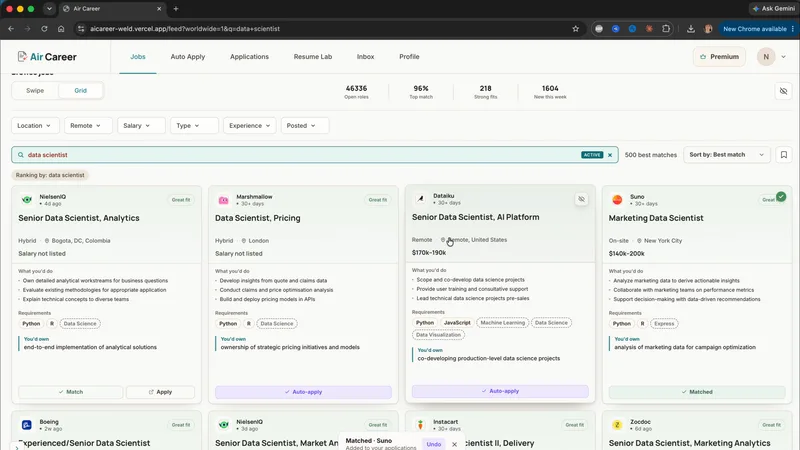Click Great fit badge on Marshmallow card

[x=378, y=199]
